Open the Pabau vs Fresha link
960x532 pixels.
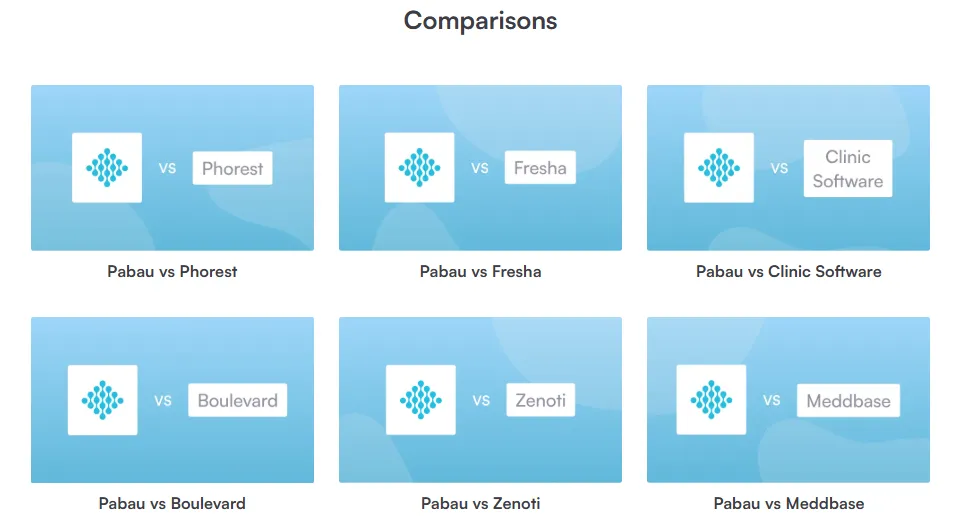click(480, 271)
